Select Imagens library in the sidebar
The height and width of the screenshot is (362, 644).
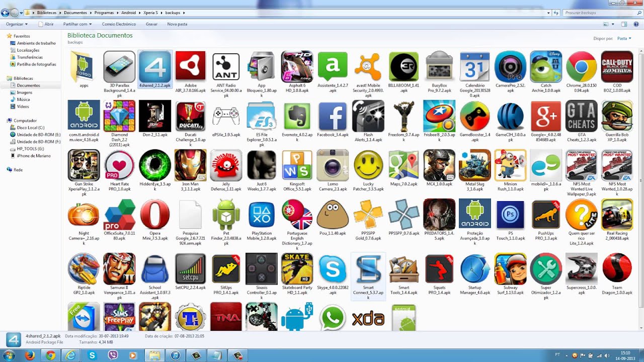click(x=24, y=93)
